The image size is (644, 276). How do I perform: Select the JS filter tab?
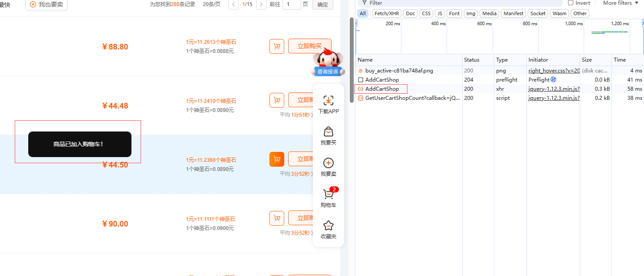point(440,13)
